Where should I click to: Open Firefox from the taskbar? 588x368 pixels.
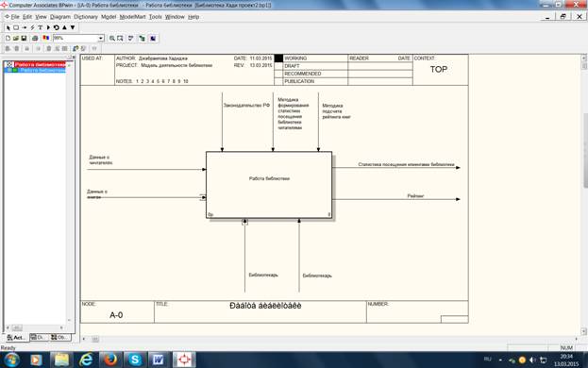click(x=110, y=360)
